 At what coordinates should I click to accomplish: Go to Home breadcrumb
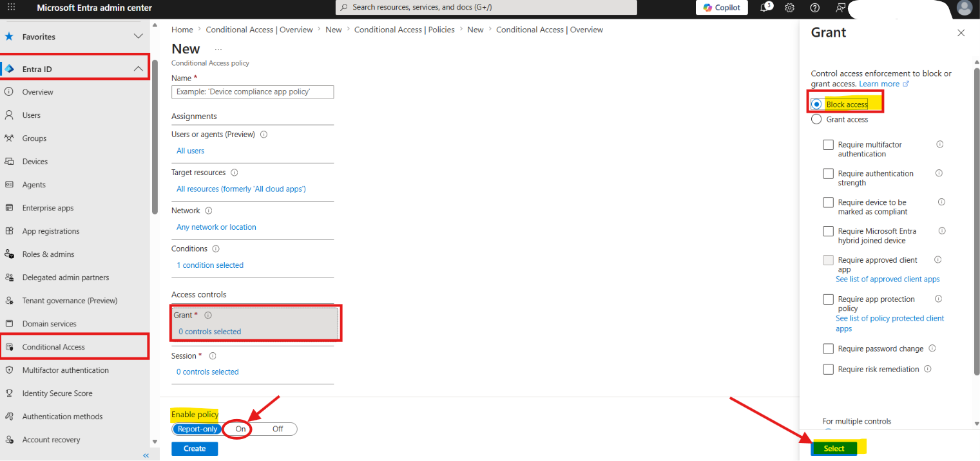click(182, 30)
